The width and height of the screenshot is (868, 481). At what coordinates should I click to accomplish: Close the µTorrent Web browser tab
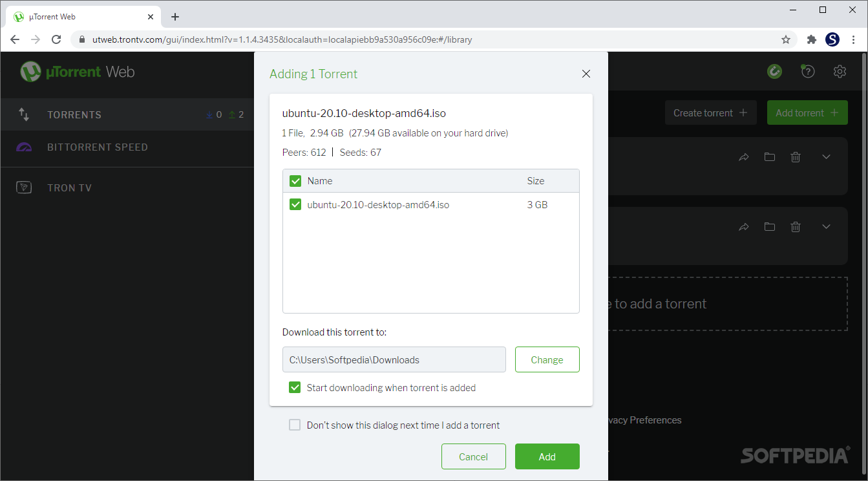click(x=150, y=17)
